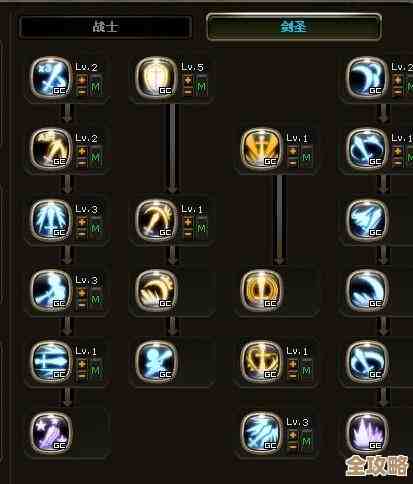Max out the Lv.1 golden arc slash skill
The image size is (413, 484).
coord(201,229)
